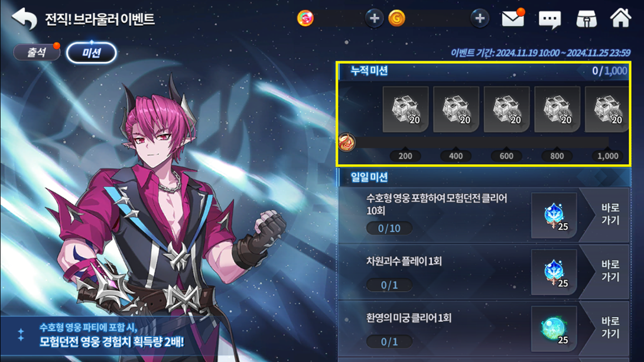This screenshot has height=362, width=644.
Task: Open the mail inbox icon
Action: point(513,18)
